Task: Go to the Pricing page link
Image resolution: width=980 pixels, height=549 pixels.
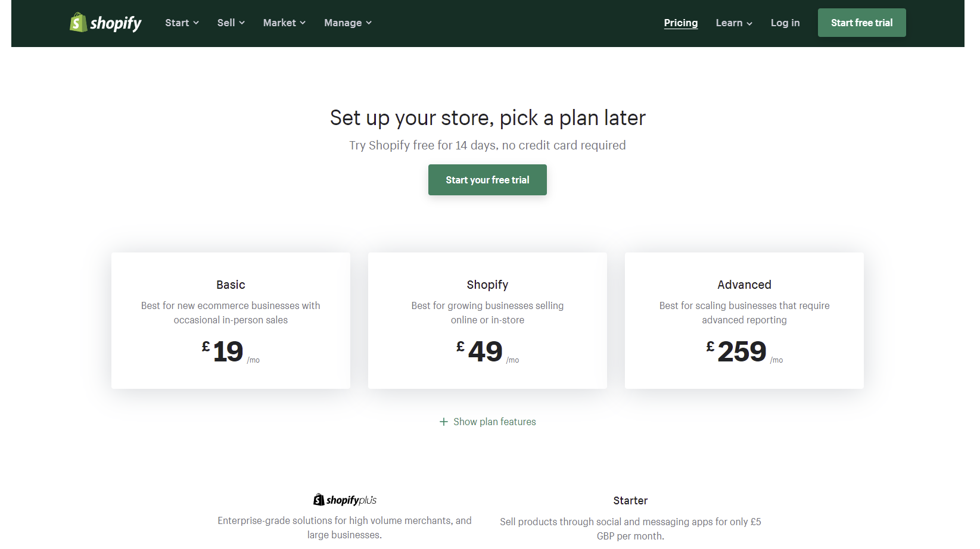Action: (680, 23)
